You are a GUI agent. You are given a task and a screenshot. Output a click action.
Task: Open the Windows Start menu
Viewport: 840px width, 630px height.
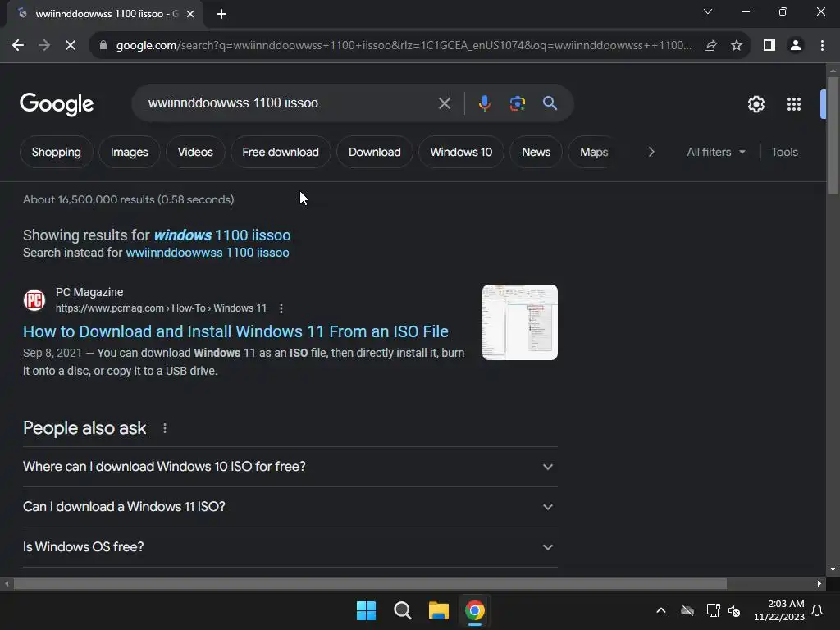tap(367, 610)
